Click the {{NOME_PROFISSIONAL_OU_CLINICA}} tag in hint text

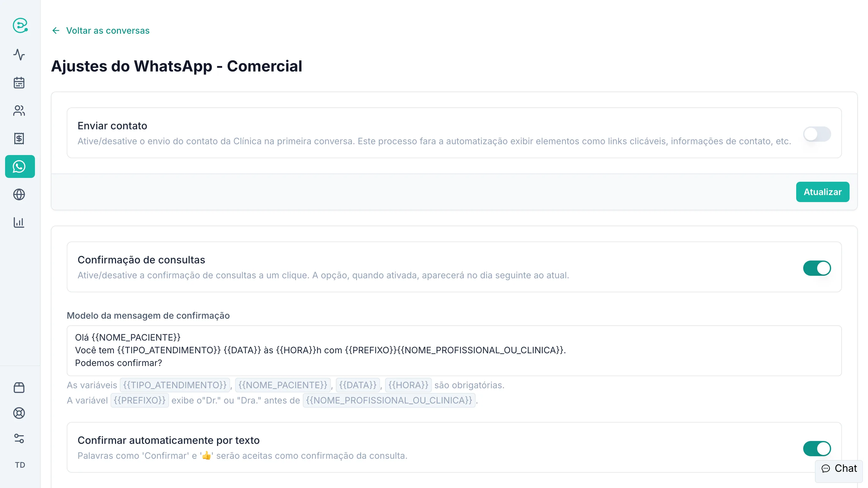(389, 400)
